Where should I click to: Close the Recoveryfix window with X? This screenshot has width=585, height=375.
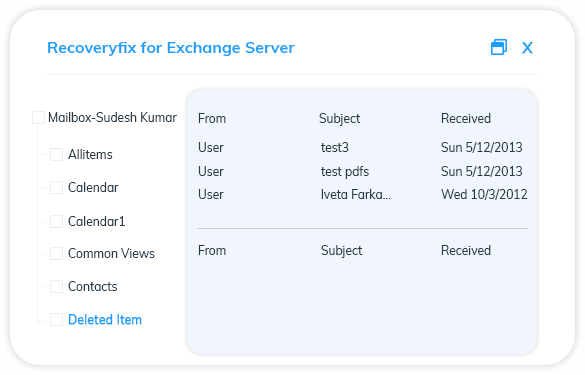527,48
